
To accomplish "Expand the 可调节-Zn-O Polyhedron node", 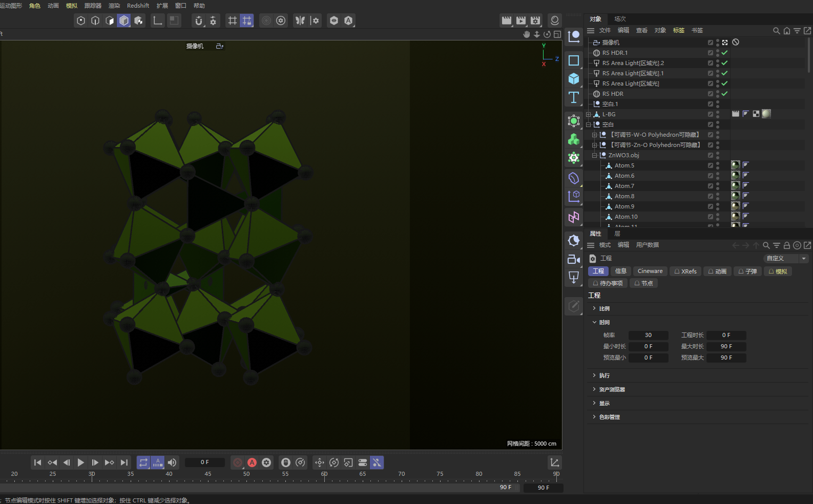I will [x=595, y=145].
